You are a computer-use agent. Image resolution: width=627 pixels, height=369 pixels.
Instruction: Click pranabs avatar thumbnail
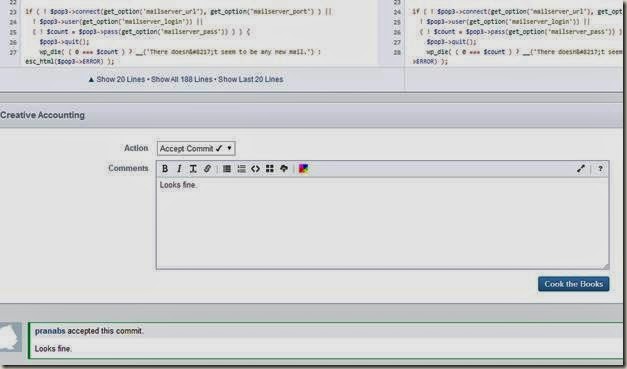click(x=11, y=338)
